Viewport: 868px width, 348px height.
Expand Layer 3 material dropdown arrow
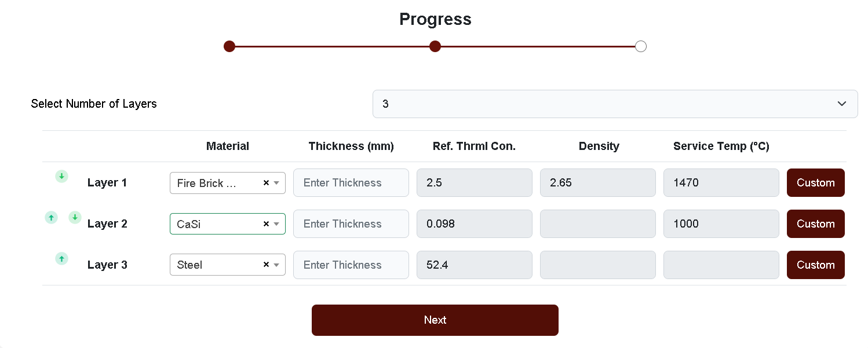pyautogui.click(x=277, y=265)
